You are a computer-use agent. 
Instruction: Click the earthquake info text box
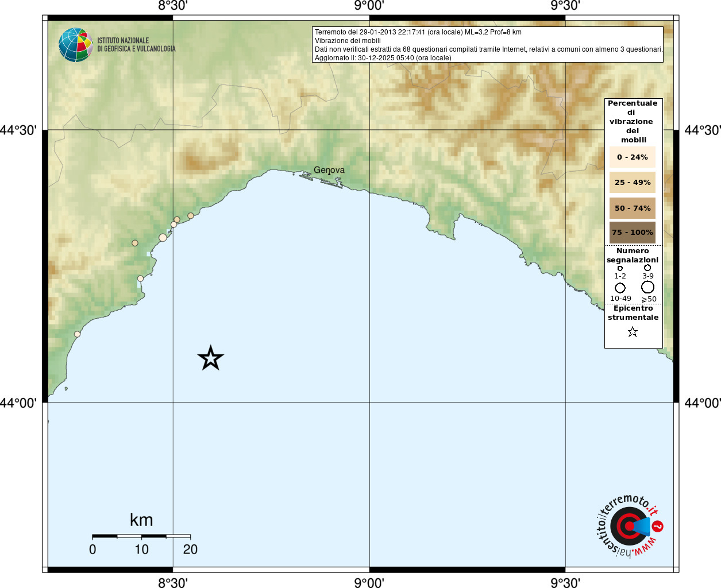[x=488, y=45]
